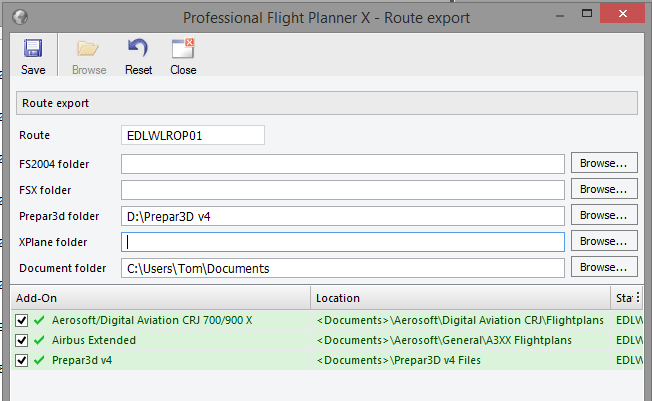The height and width of the screenshot is (401, 652).
Task: Browse for the FS2004 folder
Action: [x=604, y=163]
